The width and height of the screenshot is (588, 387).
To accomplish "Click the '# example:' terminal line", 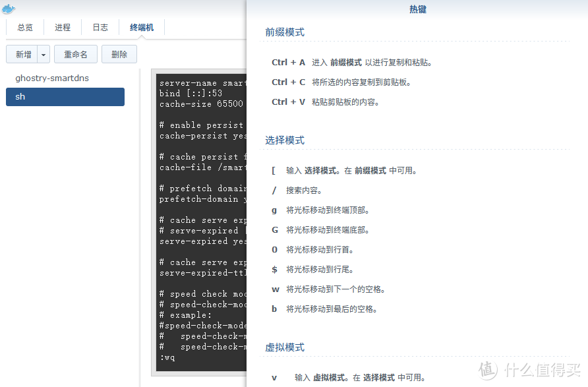I will click(x=186, y=315).
